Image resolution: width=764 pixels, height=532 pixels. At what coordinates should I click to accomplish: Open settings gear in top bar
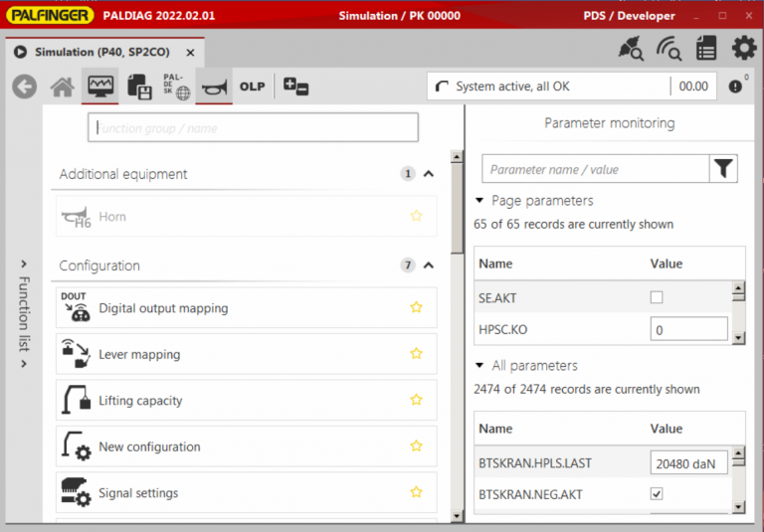[x=744, y=48]
